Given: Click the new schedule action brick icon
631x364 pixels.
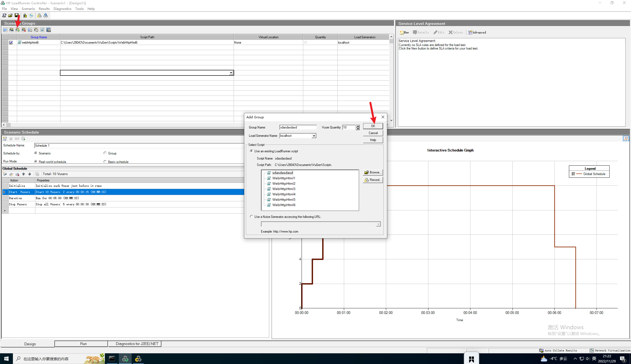Looking at the screenshot, I should (5, 139).
